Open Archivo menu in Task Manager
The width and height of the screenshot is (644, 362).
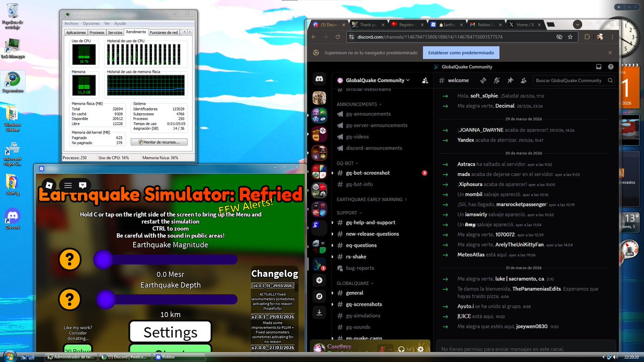71,24
